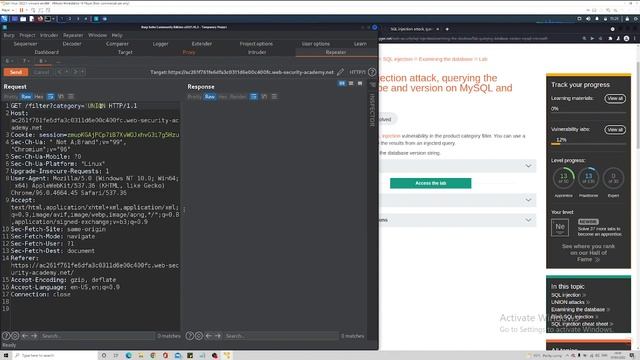
Task: Open the Windows Start menu
Action: point(6,356)
